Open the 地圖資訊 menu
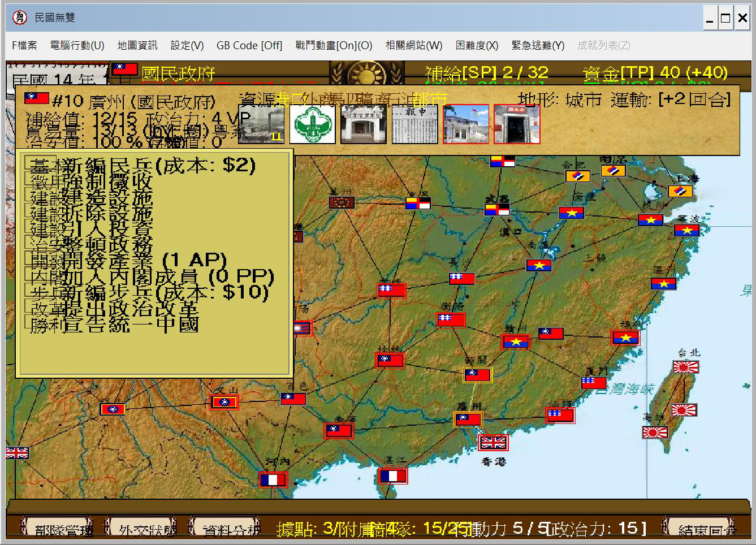This screenshot has width=756, height=545. tap(137, 45)
